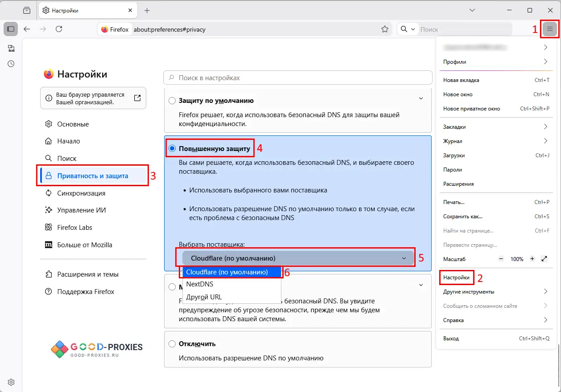Image resolution: width=561 pixels, height=392 pixels.
Task: Toggle fullscreen icon next to zoom
Action: [544, 259]
